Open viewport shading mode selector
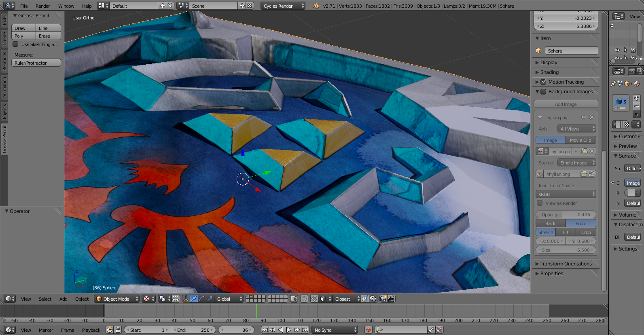 (149, 299)
